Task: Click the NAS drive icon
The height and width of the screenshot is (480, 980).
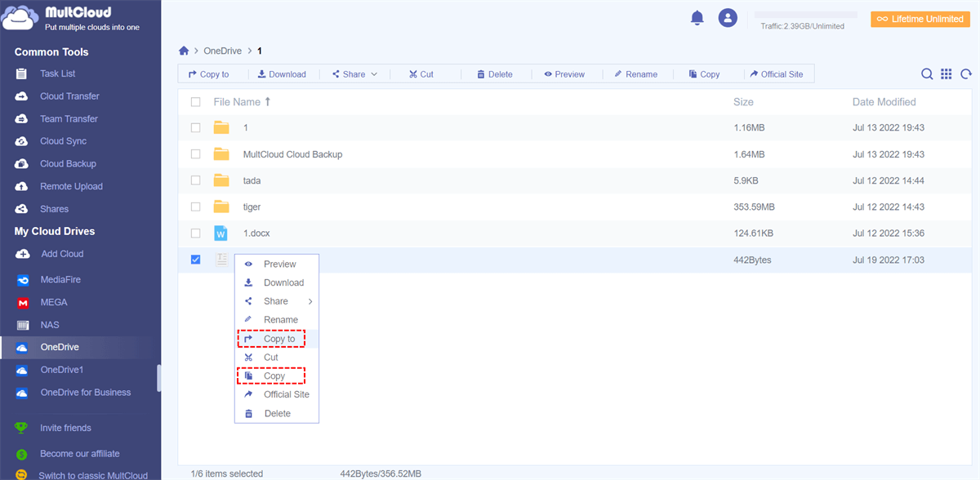Action: point(23,325)
